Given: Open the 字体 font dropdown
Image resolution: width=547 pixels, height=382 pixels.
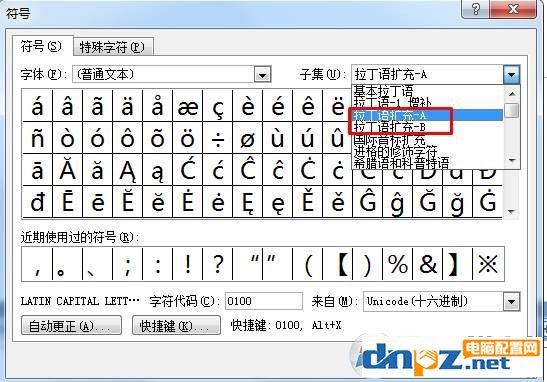Looking at the screenshot, I should point(262,74).
